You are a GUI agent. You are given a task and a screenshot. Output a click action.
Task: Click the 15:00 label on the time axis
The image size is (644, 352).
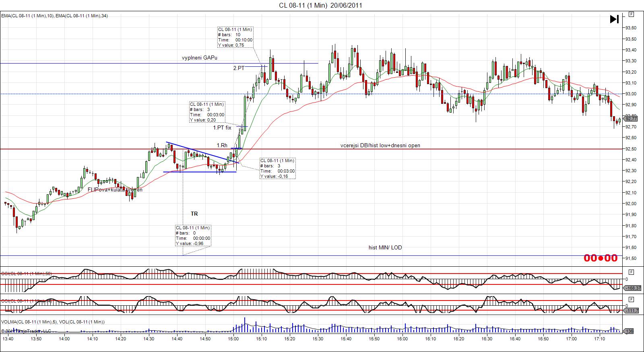pyautogui.click(x=233, y=339)
